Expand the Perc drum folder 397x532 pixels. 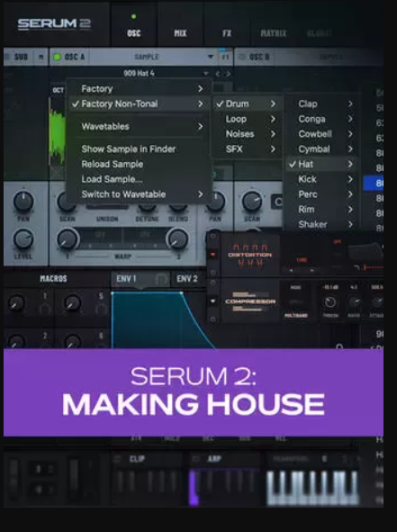pyautogui.click(x=321, y=194)
